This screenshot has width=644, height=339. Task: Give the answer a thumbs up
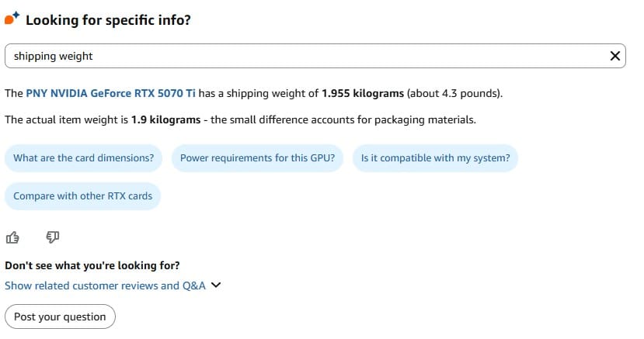13,237
